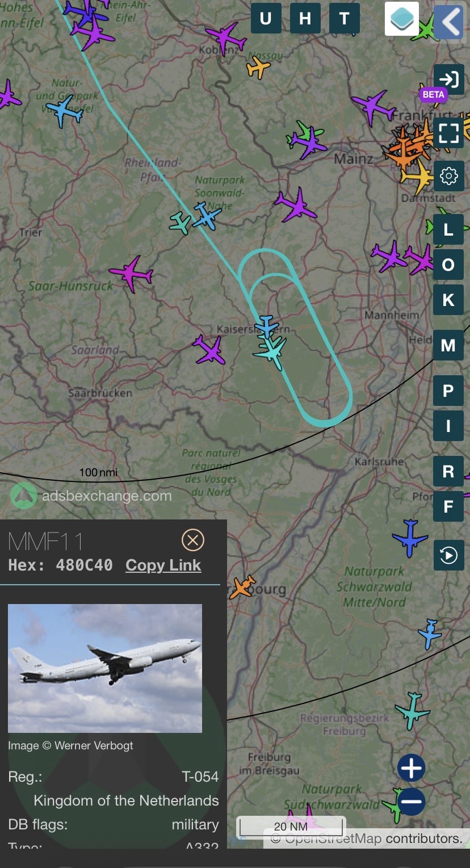This screenshot has height=868, width=470.
Task: Toggle the H button in top bar
Action: (305, 19)
